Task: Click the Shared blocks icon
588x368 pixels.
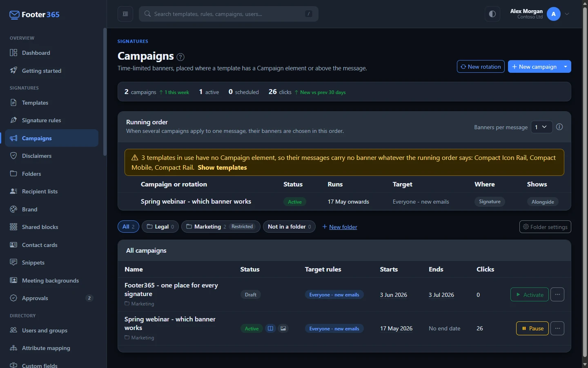Action: pos(13,227)
